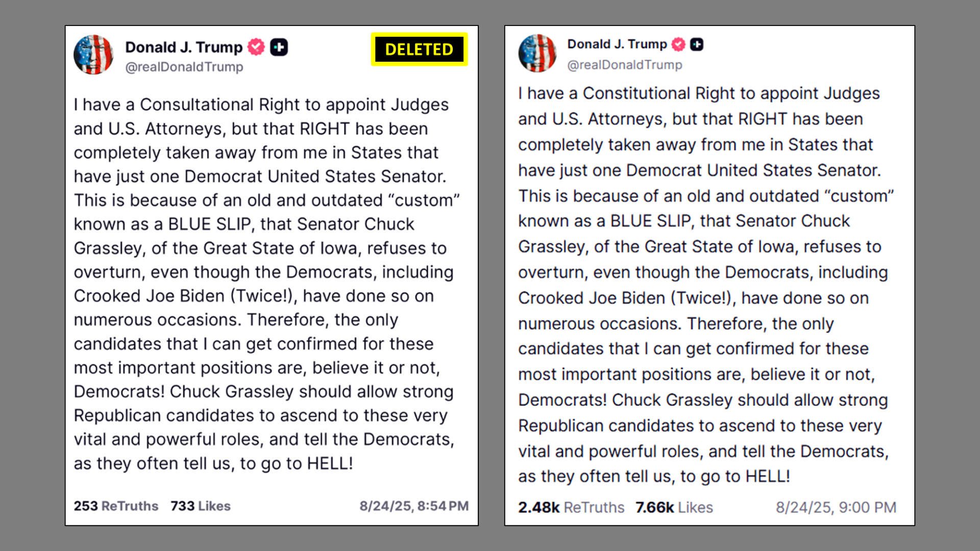980x551 pixels.
Task: Click the misspelled word "Consultational" in the deleted post
Action: click(x=197, y=105)
